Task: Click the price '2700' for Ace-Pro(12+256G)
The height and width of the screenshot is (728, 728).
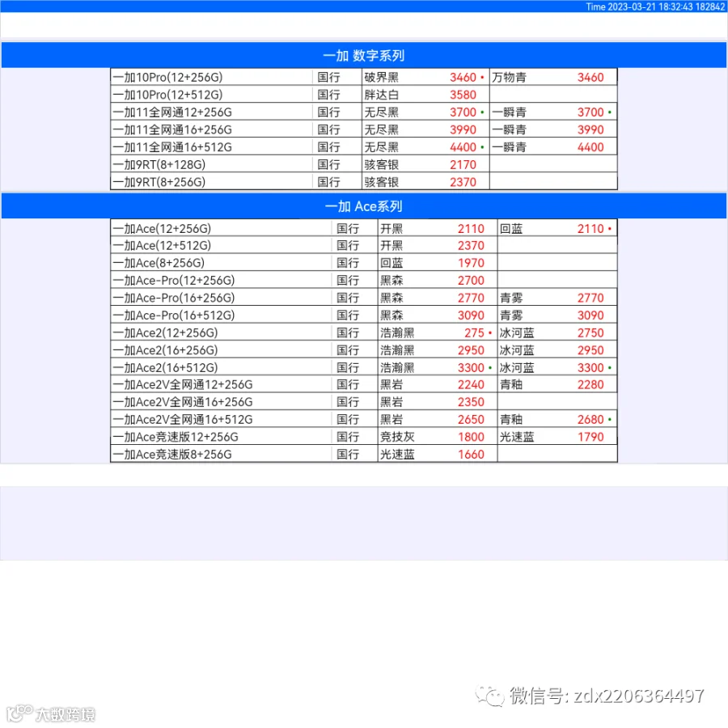Action: pyautogui.click(x=471, y=281)
